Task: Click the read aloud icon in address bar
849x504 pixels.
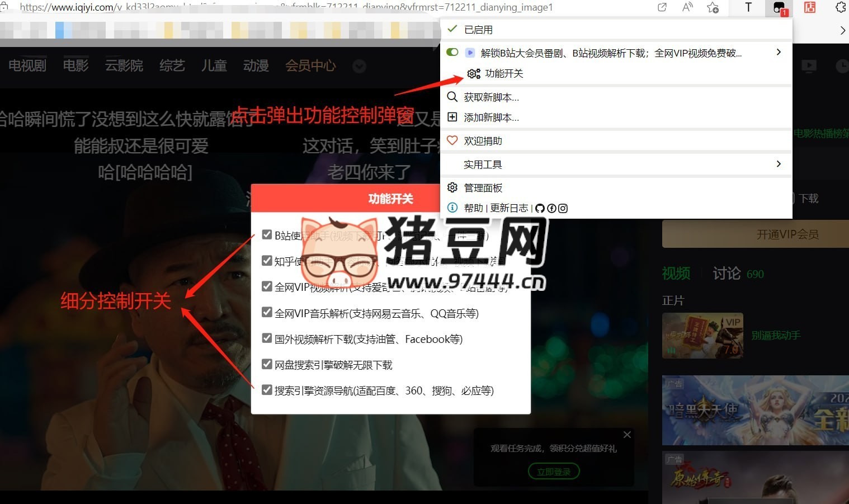Action: click(687, 7)
